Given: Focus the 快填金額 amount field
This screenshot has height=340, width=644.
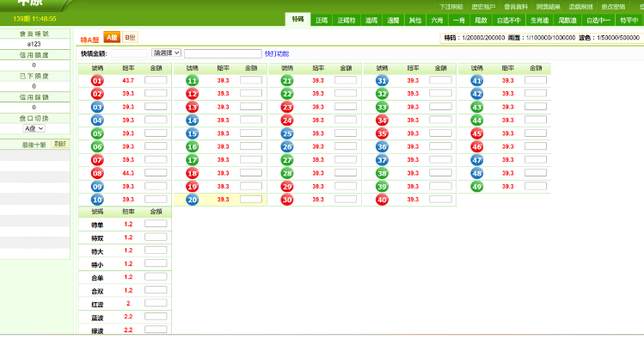Looking at the screenshot, I should coord(129,53).
